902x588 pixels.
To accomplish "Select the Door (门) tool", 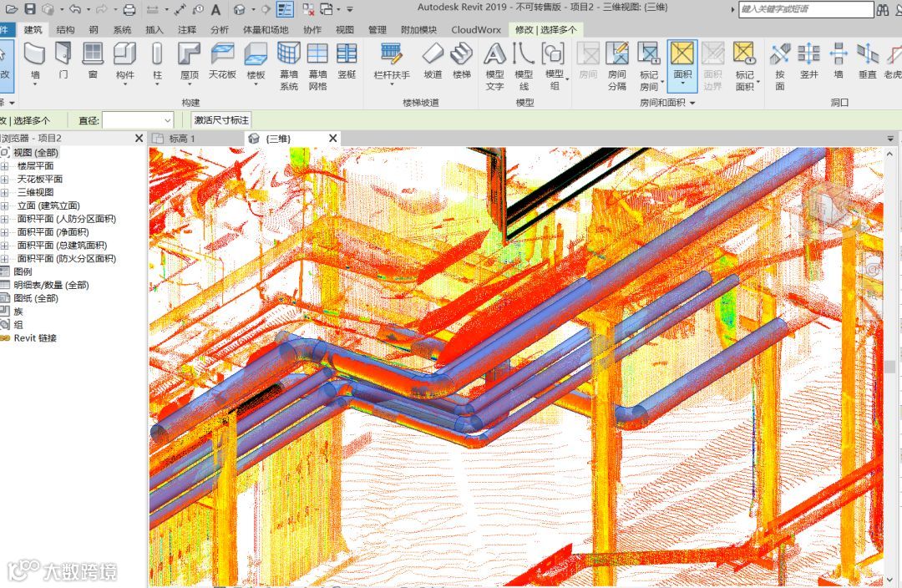I will click(x=63, y=60).
